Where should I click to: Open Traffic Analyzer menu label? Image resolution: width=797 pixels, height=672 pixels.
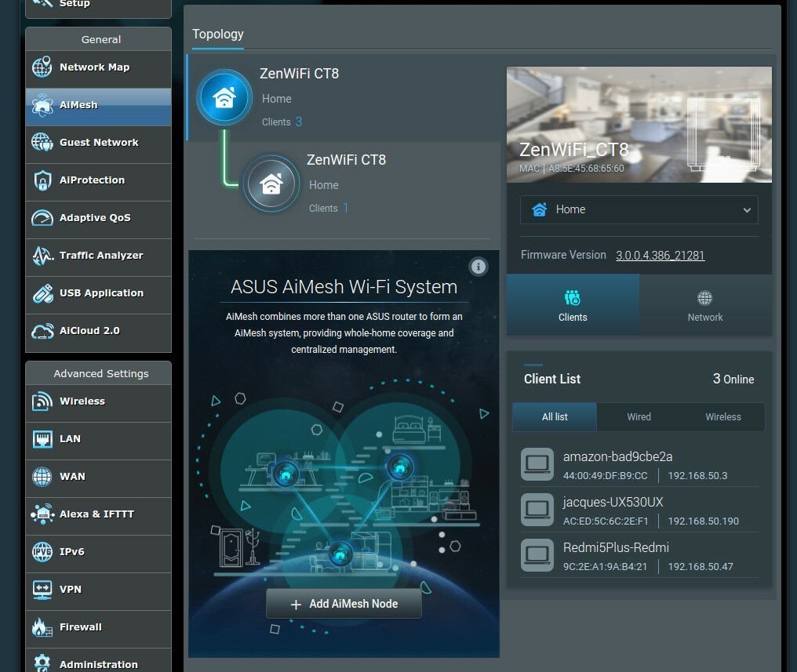coord(101,256)
